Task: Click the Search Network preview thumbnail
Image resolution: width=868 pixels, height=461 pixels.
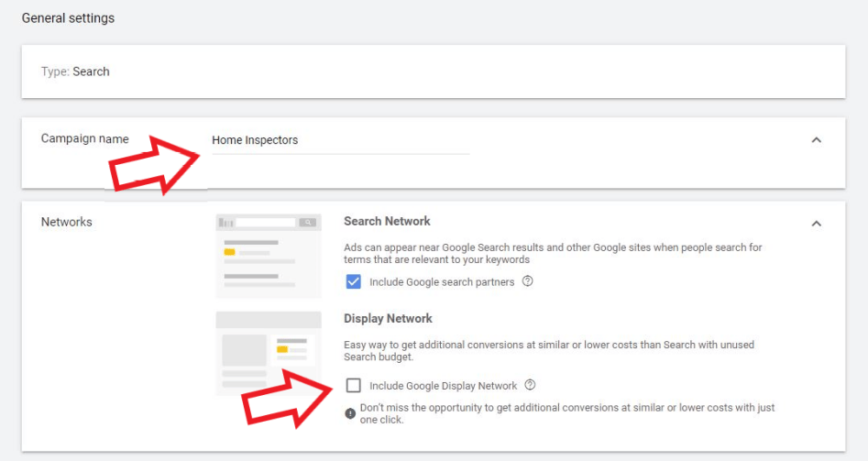Action: pos(269,256)
